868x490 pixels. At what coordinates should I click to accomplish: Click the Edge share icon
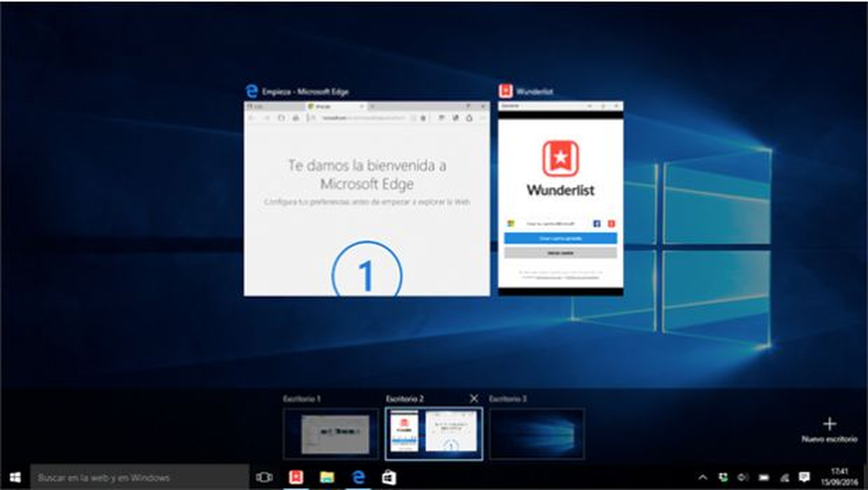click(469, 118)
